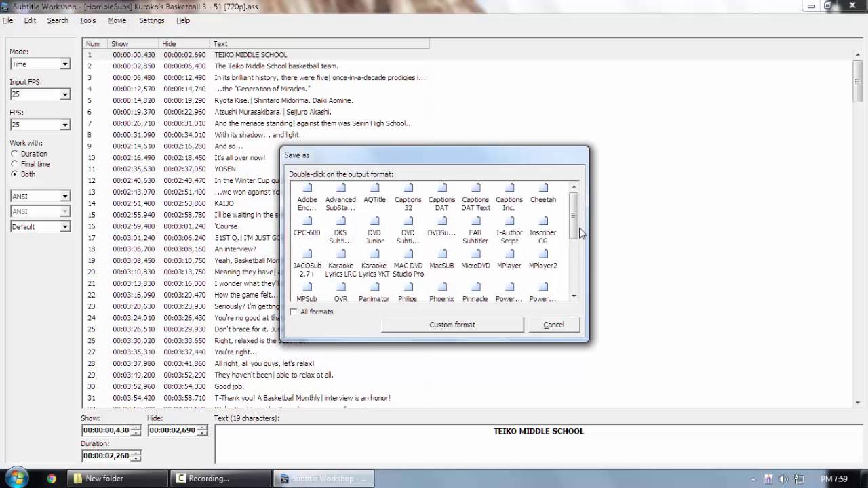Select the MPlayer2 format icon
The height and width of the screenshot is (488, 868).
(543, 260)
